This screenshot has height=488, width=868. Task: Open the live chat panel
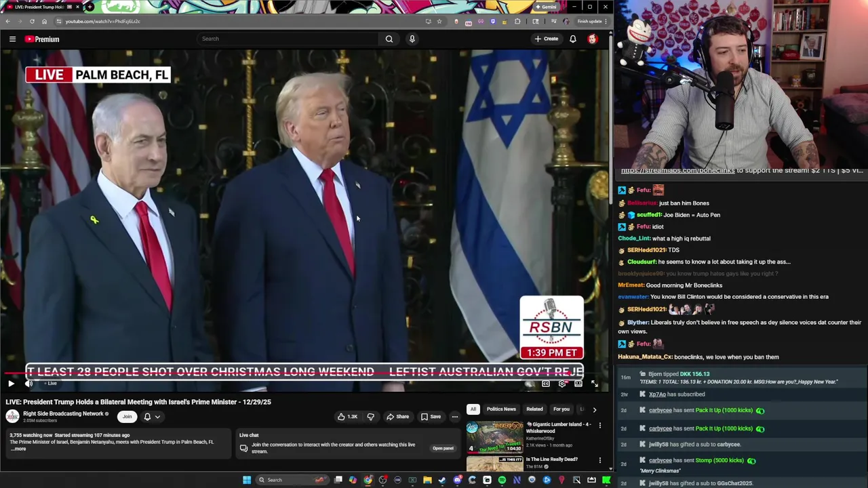(x=443, y=448)
